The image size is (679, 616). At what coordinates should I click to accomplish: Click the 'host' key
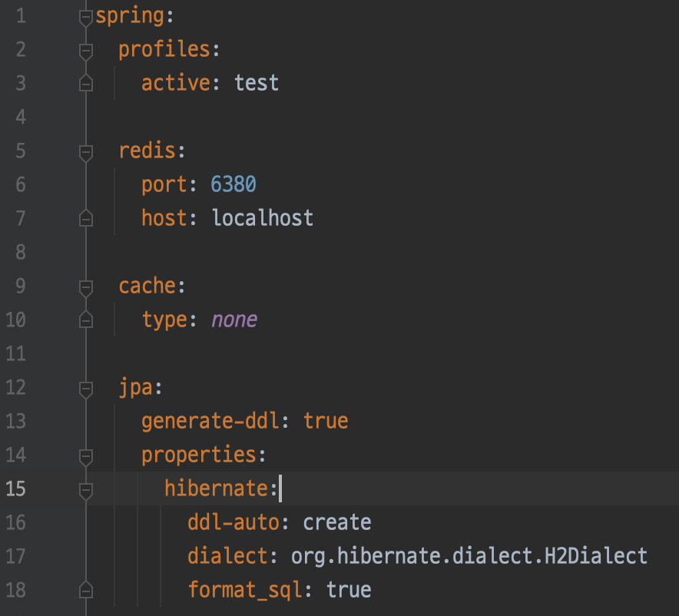click(164, 218)
